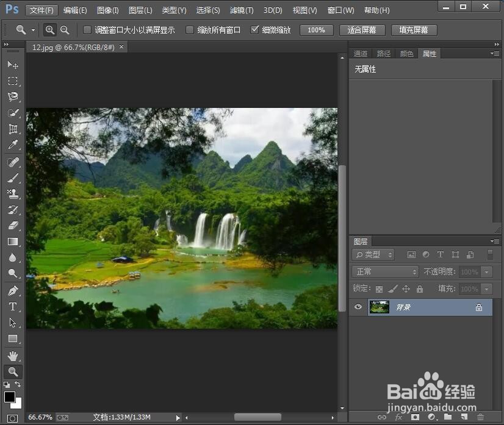Click 适合屏幕 button

coord(362,30)
